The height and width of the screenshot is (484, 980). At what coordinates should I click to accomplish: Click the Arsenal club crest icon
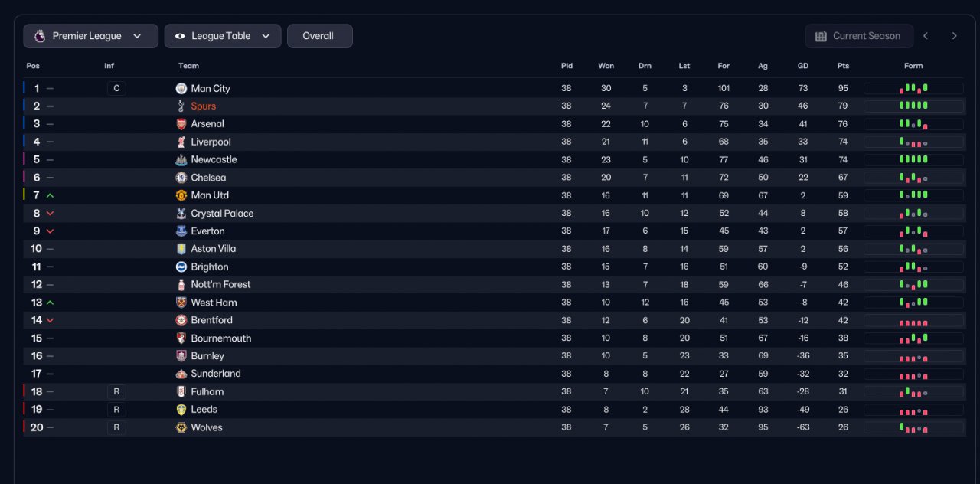click(181, 124)
